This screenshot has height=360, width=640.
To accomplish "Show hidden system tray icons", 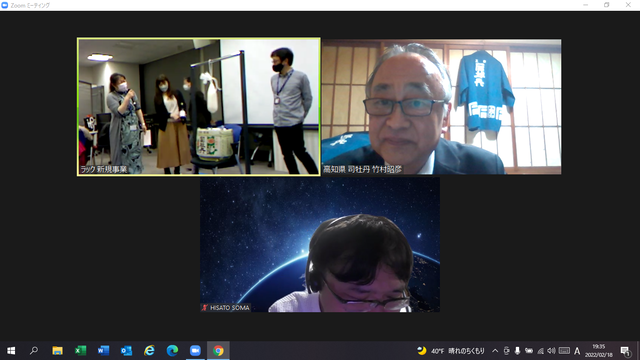I will tap(495, 351).
